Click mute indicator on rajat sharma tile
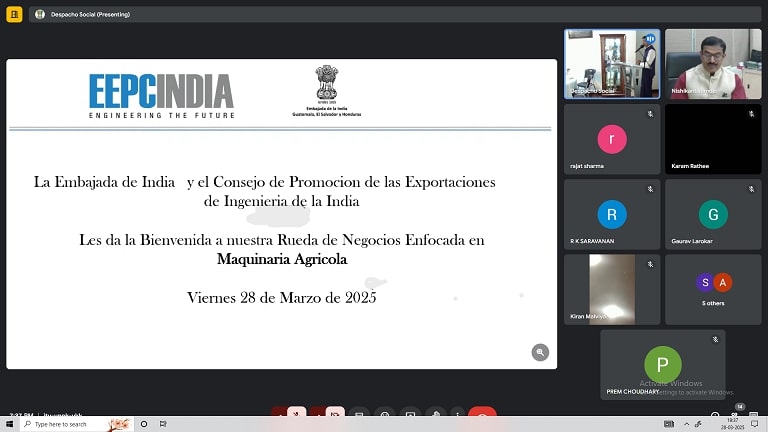768x432 pixels. click(650, 114)
